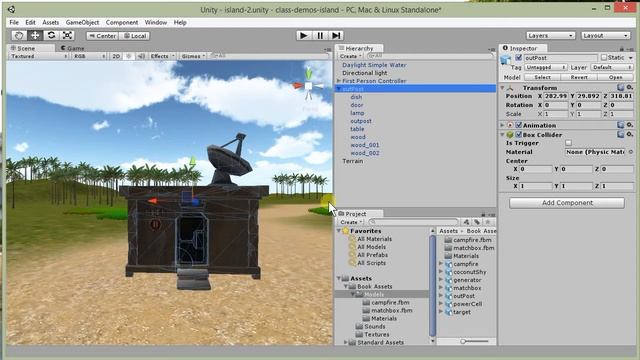The image size is (640, 360).
Task: Expand the generator asset
Action: (441, 280)
